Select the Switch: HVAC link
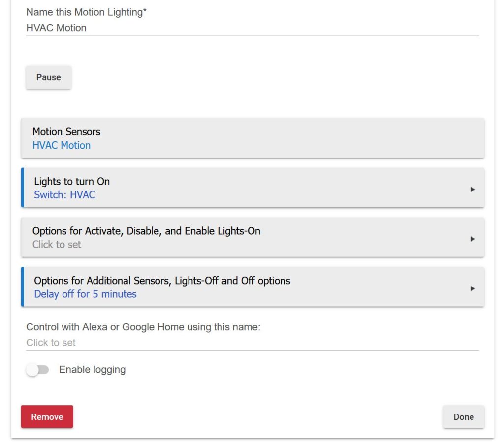Image resolution: width=504 pixels, height=446 pixels. (x=64, y=195)
